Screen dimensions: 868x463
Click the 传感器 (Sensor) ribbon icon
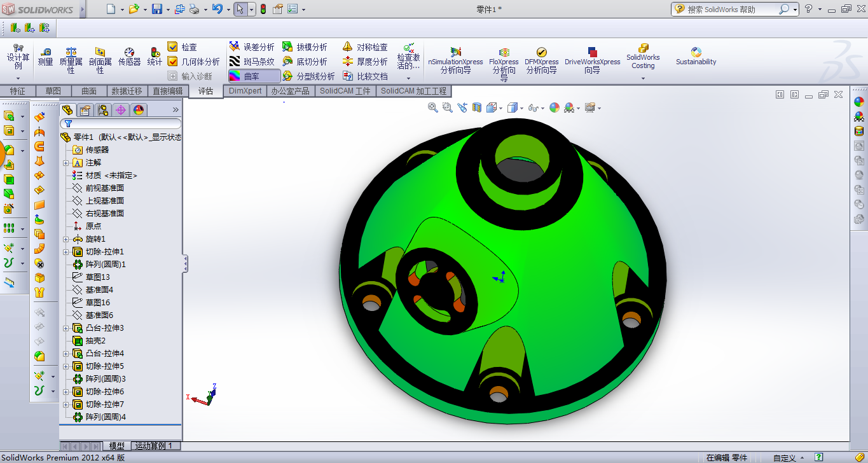tap(130, 56)
